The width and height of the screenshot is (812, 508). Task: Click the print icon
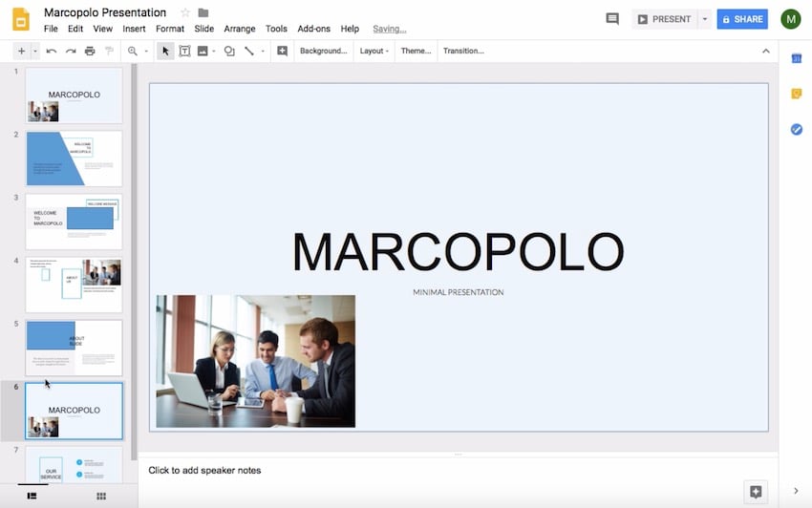coord(90,51)
